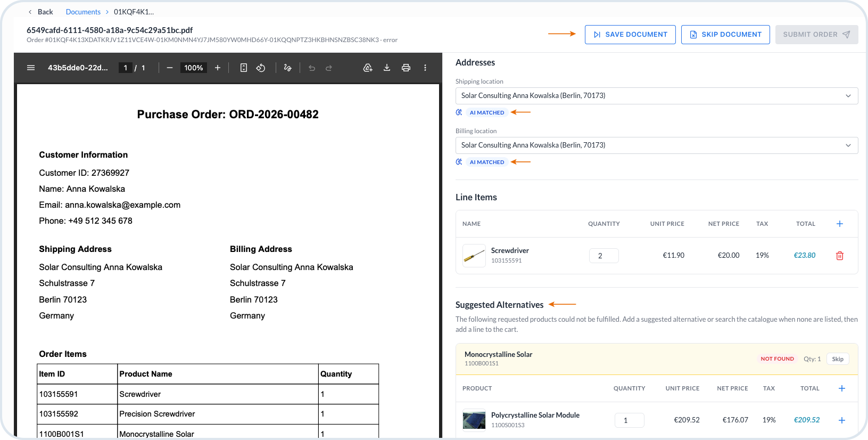Click the SUBMIT ORDER button
Viewport: 868px width, 440px height.
click(x=816, y=35)
